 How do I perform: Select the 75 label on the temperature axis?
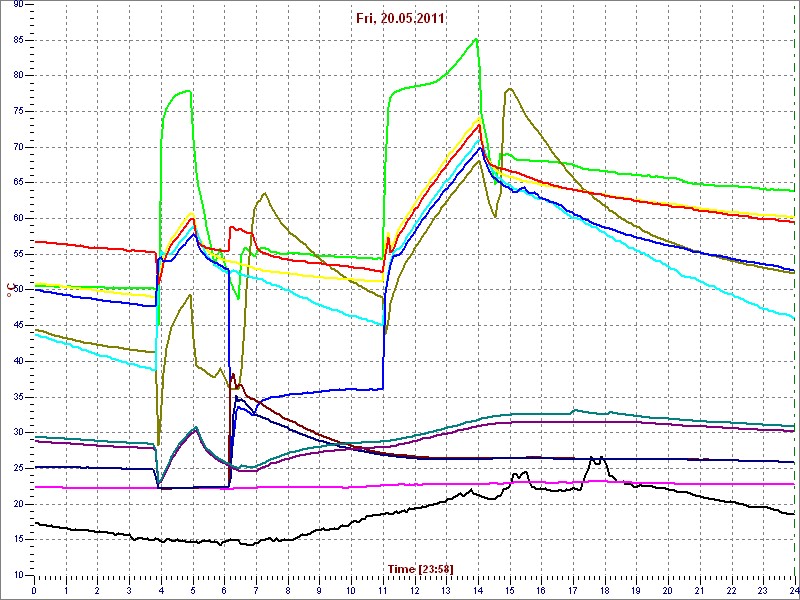pyautogui.click(x=17, y=112)
